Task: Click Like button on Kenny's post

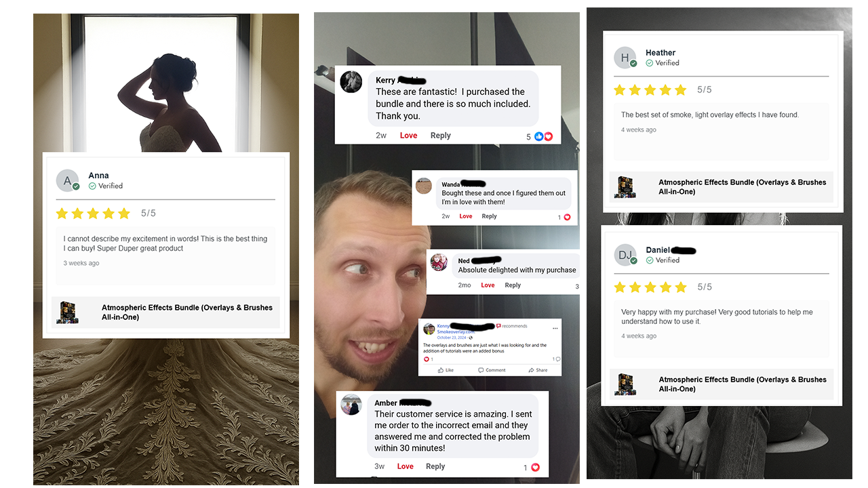Action: tap(446, 370)
